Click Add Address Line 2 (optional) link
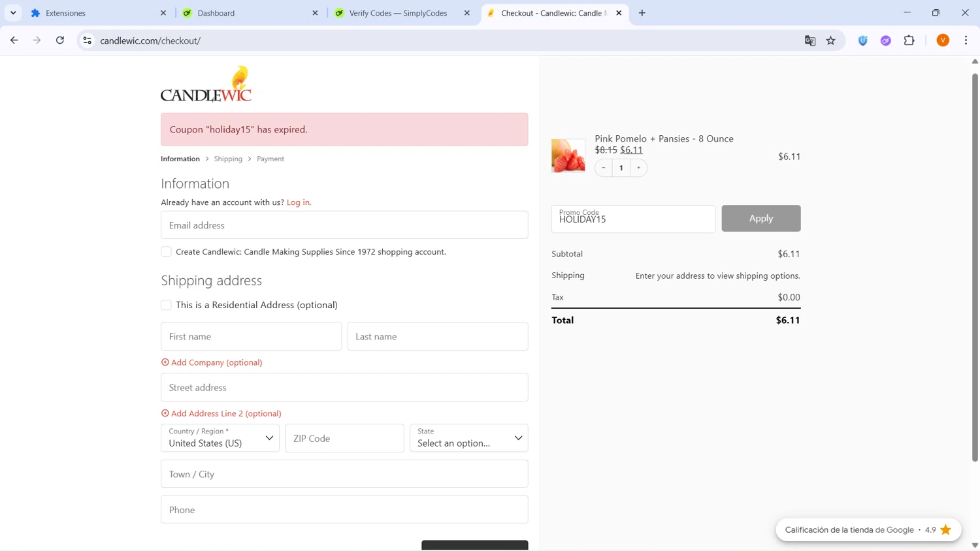Image resolution: width=980 pixels, height=551 pixels. coord(221,413)
